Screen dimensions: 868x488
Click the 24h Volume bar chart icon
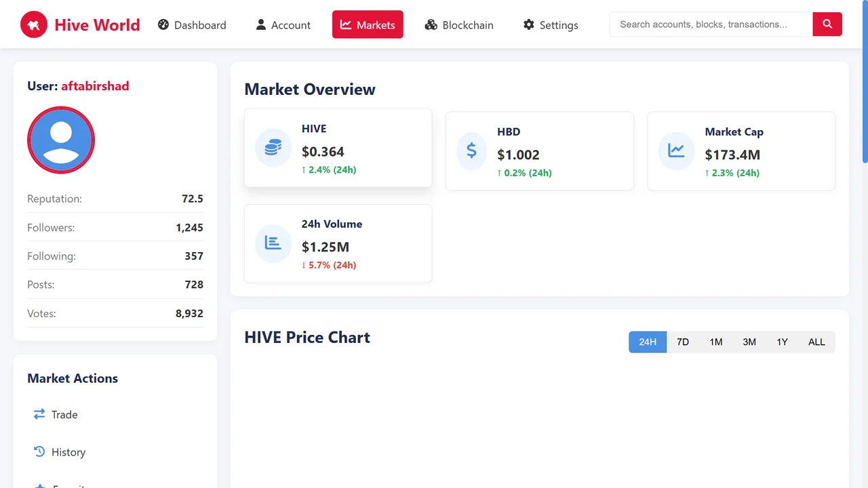tap(273, 243)
